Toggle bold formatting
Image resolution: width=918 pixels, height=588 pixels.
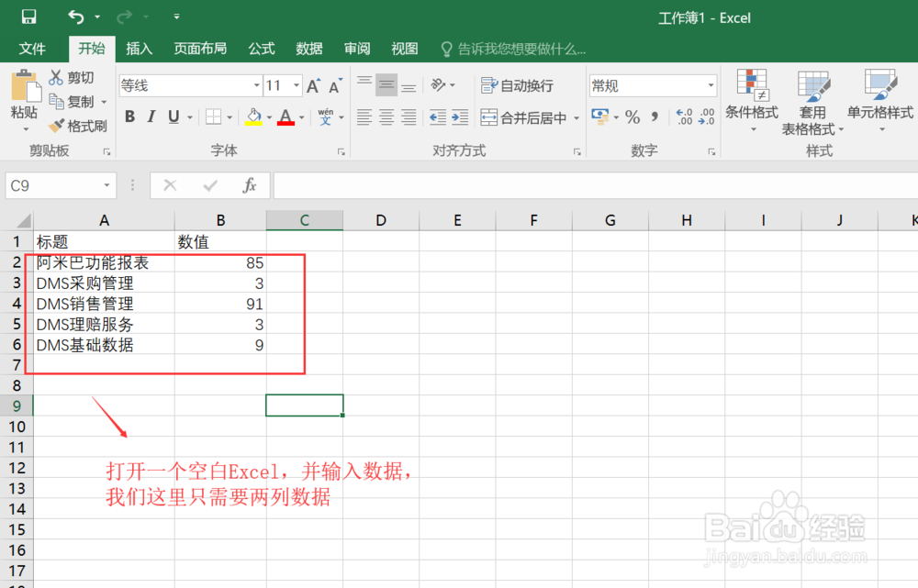pos(129,117)
